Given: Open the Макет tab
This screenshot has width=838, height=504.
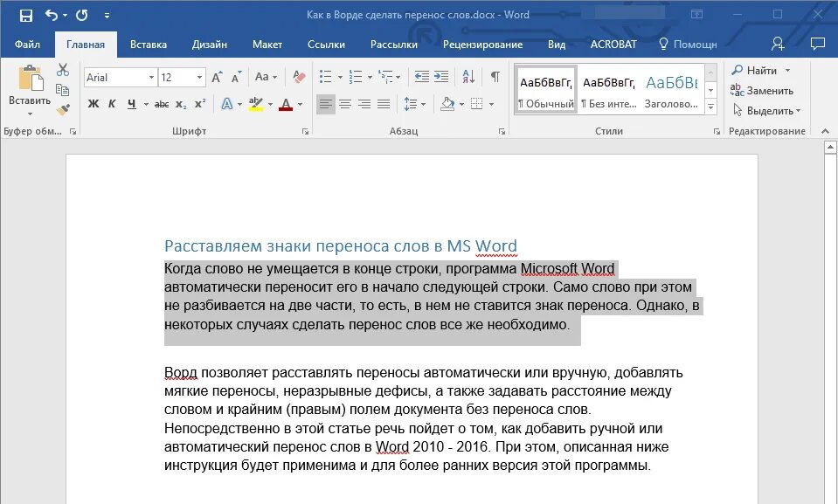Looking at the screenshot, I should tap(267, 45).
